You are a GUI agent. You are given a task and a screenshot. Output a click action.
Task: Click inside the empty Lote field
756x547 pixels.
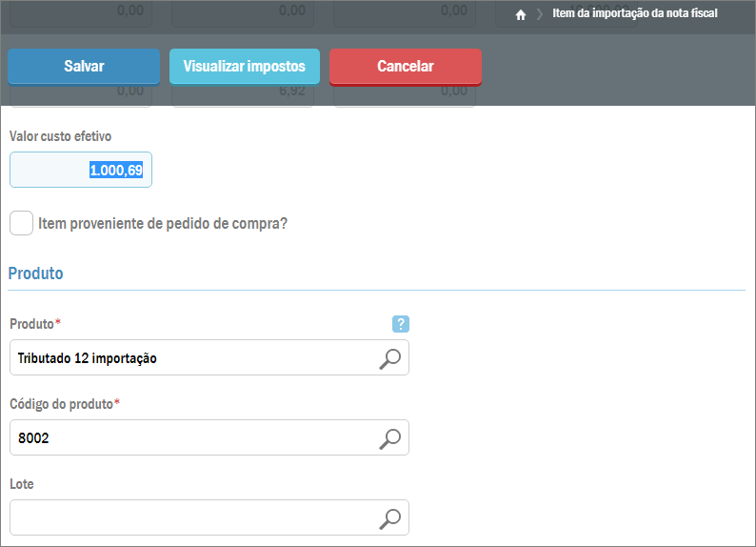190,518
